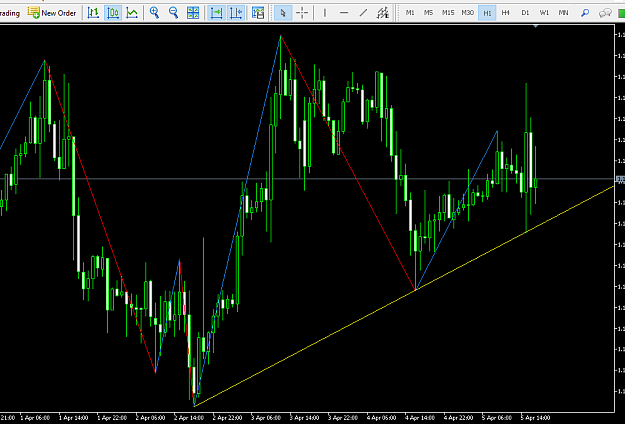Open the chat bubbles community icon
This screenshot has height=424, width=625.
605,13
